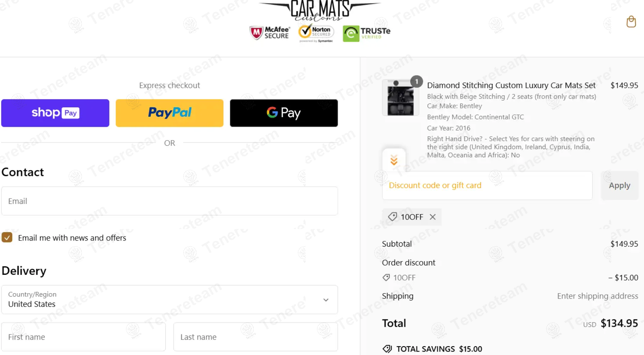Viewport: 644px width, 355px height.
Task: Click the Discount code or gift card field
Action: 487,186
